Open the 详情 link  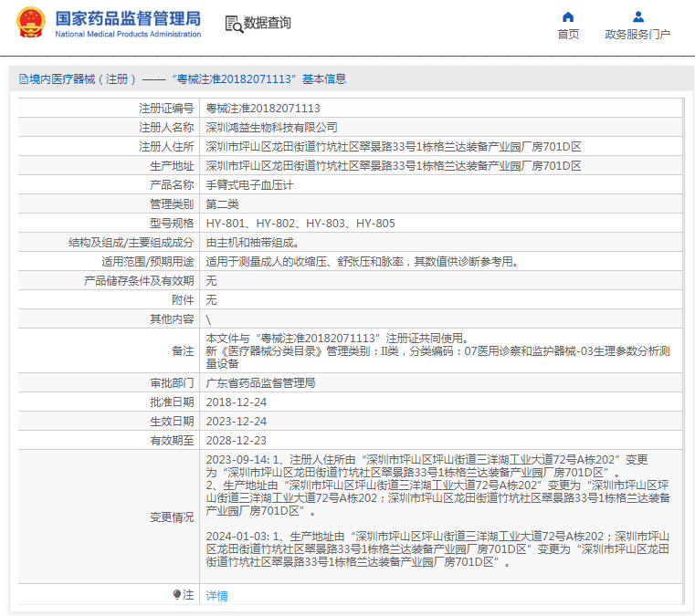(x=216, y=596)
